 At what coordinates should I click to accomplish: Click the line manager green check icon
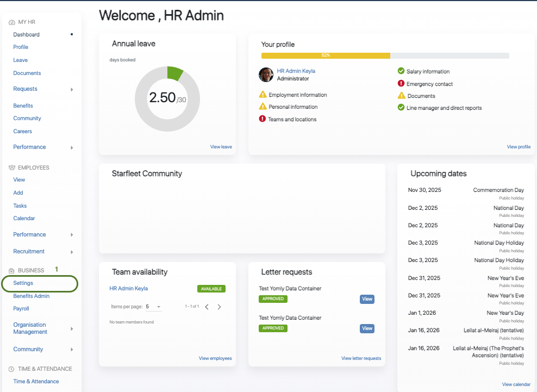pos(401,108)
